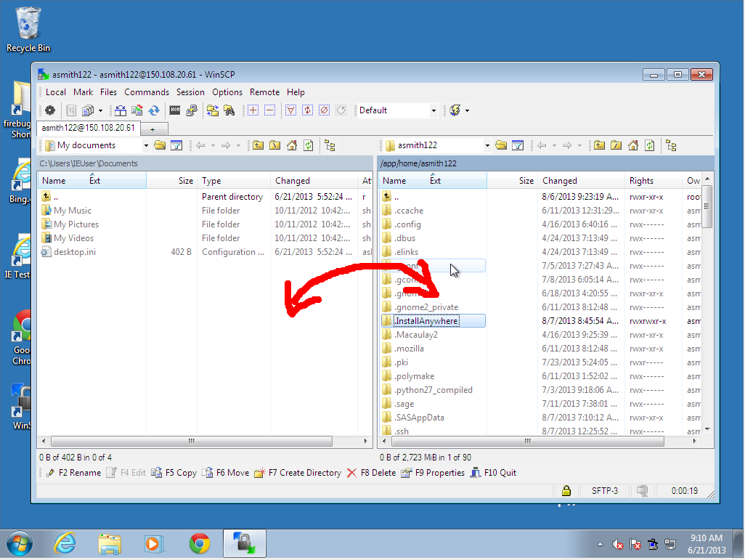
Task: Open the console terminal icon
Action: pyautogui.click(x=175, y=110)
